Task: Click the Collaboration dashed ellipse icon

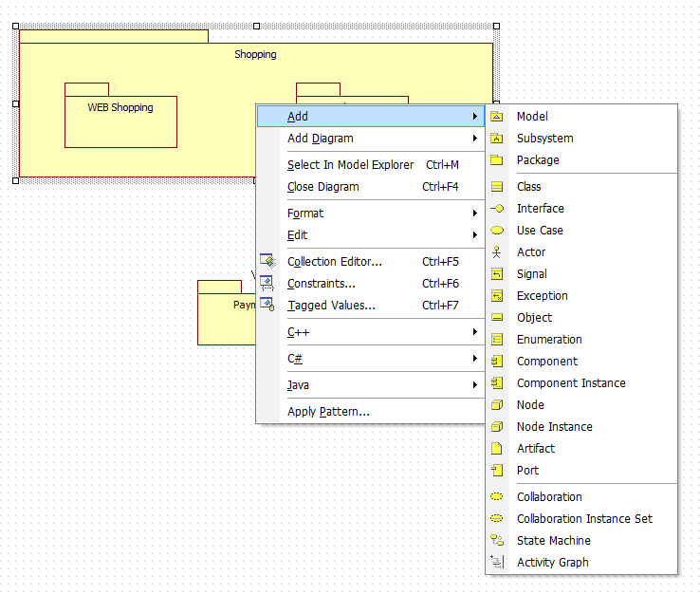Action: click(497, 496)
